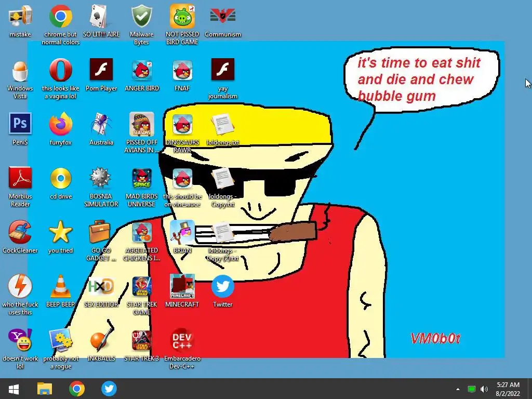Show hidden system tray icons
The width and height of the screenshot is (532, 399).
click(x=458, y=389)
